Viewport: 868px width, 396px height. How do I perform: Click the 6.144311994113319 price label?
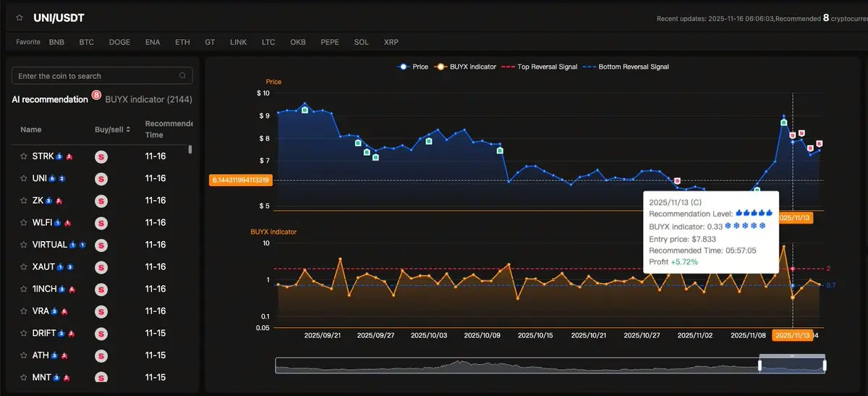point(241,180)
